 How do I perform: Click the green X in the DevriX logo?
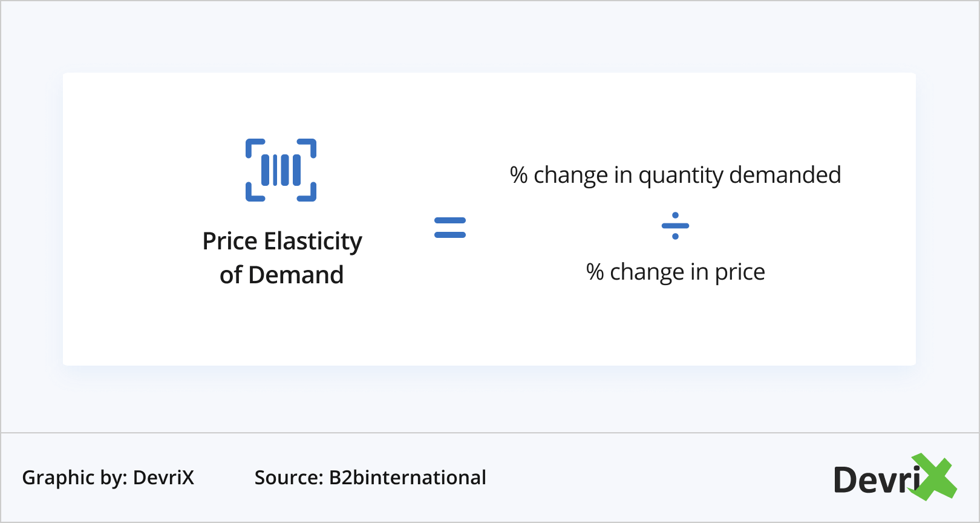[935, 478]
